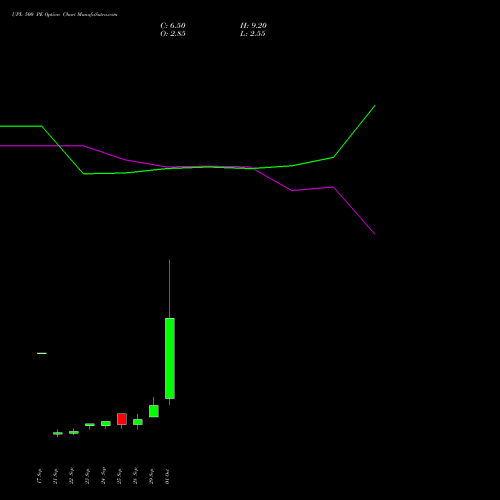This screenshot has width=500, height=500.
Task: Click the '21 Sep' date axis label
Action: pyautogui.click(x=55, y=476)
